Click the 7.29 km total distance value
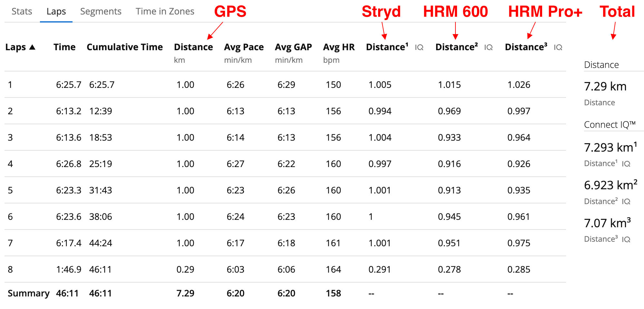The image size is (644, 309). tap(605, 86)
